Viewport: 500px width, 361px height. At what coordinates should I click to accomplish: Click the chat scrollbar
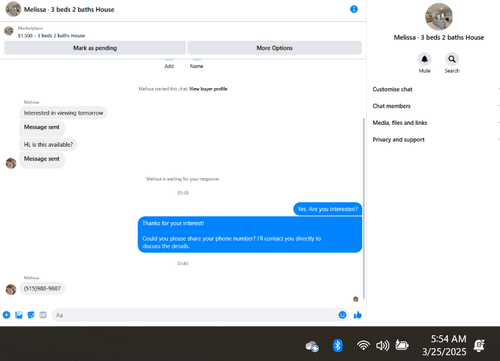point(364,208)
